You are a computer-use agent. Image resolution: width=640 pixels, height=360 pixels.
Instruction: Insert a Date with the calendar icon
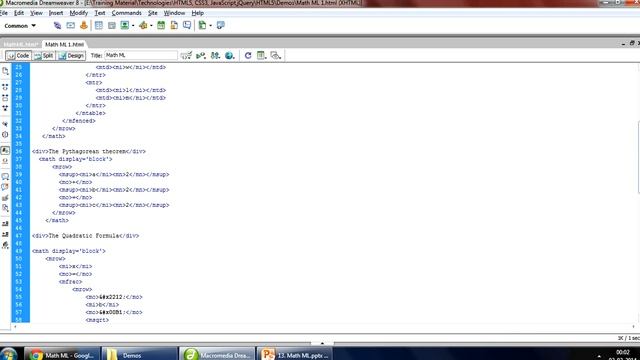coord(161,25)
